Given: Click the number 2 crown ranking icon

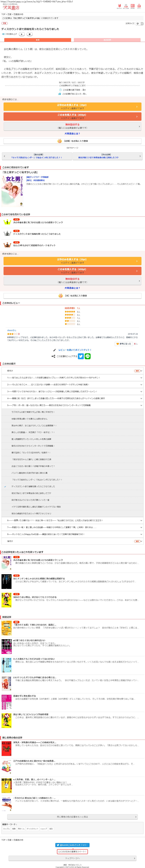Looking at the screenshot, I should pyautogui.click(x=7, y=234).
